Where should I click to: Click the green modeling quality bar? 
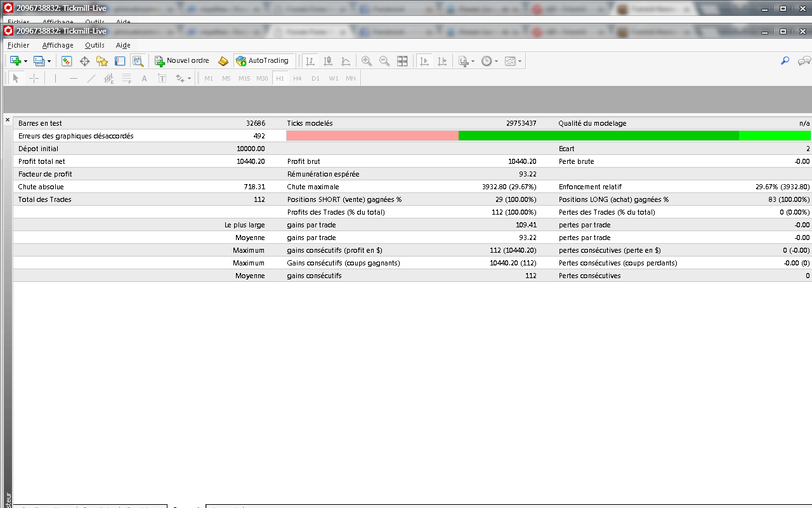point(598,135)
